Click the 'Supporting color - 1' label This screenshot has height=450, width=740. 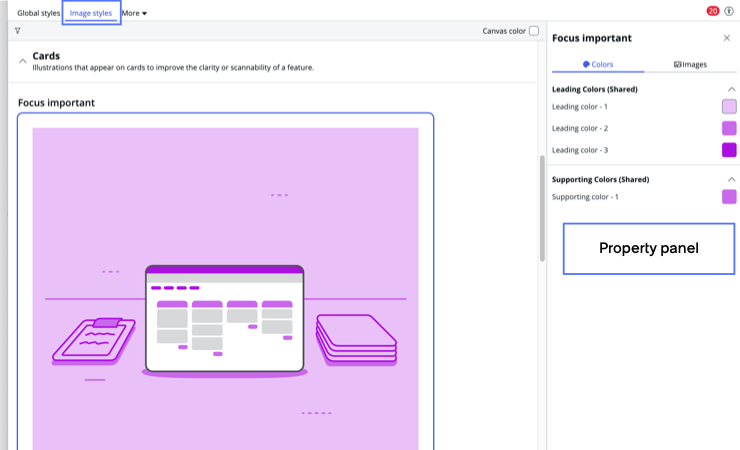[585, 197]
